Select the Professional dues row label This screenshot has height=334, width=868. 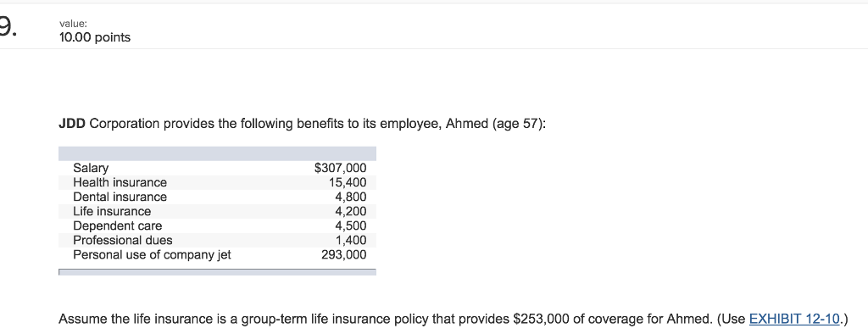pos(122,241)
